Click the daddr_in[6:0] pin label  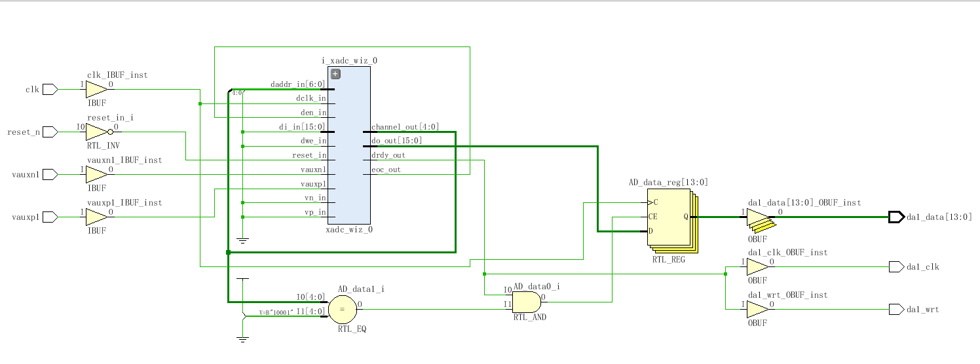tap(298, 84)
